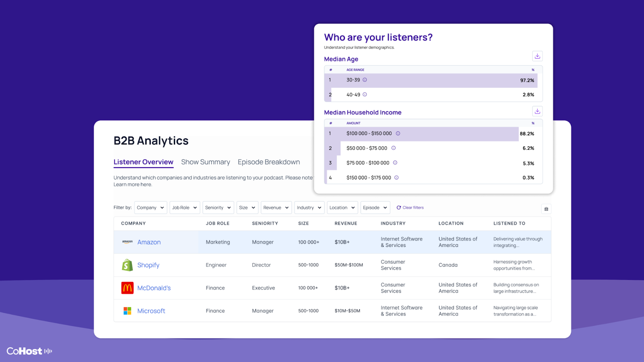Select the 88.2% income bar
Screen dimensions: 644x362
[422, 134]
